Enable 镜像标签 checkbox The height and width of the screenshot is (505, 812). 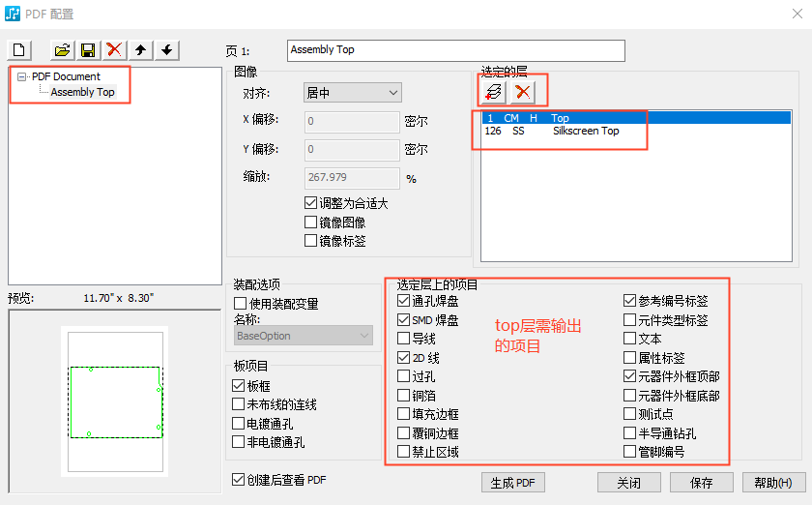[310, 241]
